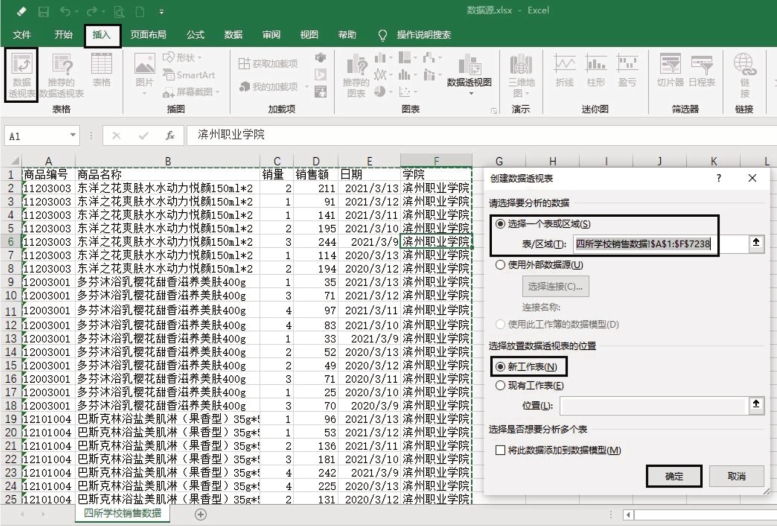This screenshot has width=777, height=526.
Task: Select the 使用外部数据源 radio option
Action: point(502,265)
